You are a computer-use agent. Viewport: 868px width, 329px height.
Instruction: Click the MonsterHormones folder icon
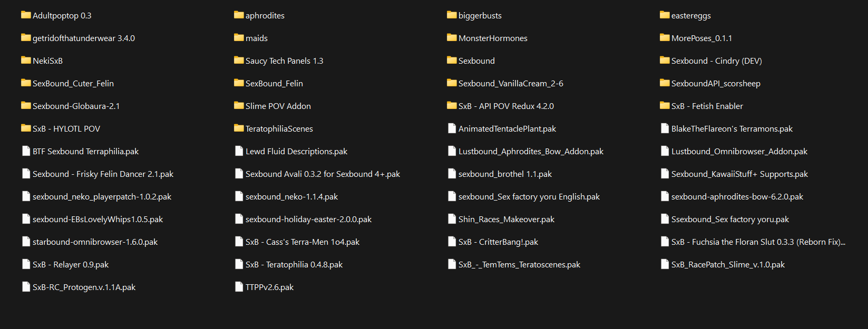pyautogui.click(x=452, y=37)
